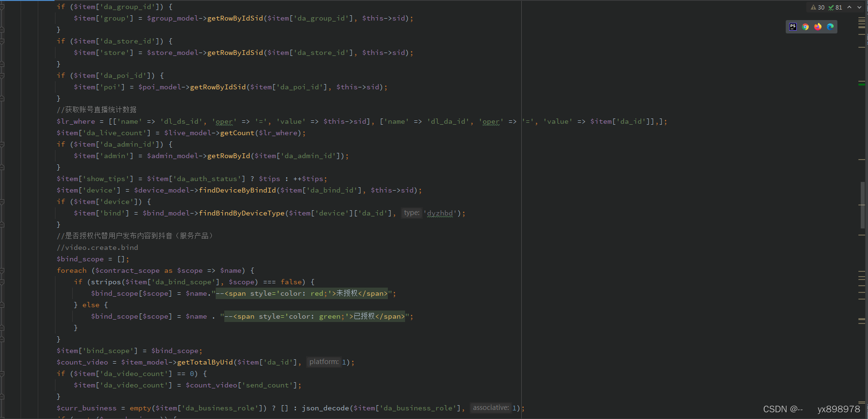
Task: Collapse the foreach contract_scope block
Action: pos(2,271)
